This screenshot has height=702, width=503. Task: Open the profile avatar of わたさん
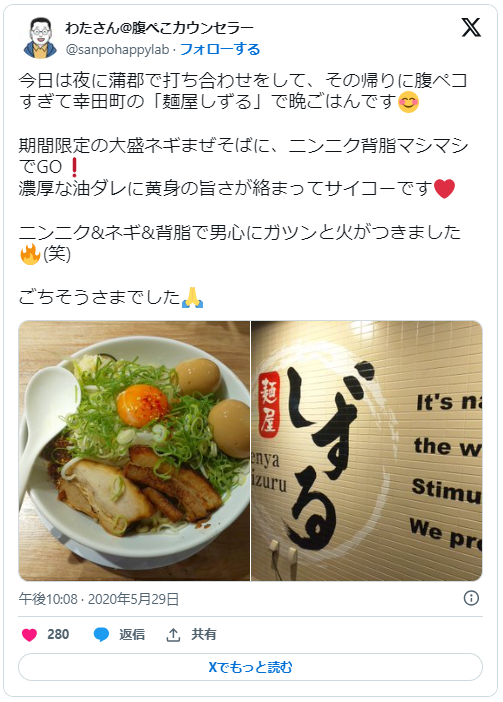pos(40,38)
